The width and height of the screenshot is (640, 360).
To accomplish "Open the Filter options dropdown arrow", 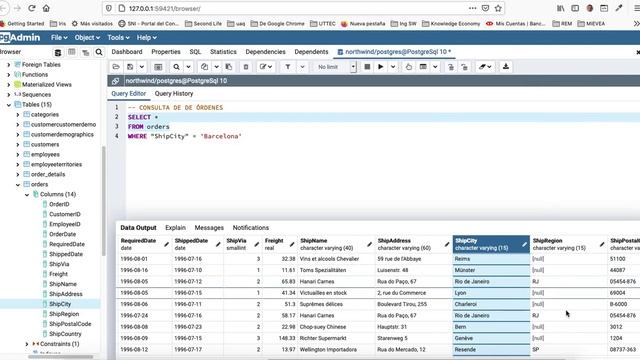I will click(x=302, y=67).
